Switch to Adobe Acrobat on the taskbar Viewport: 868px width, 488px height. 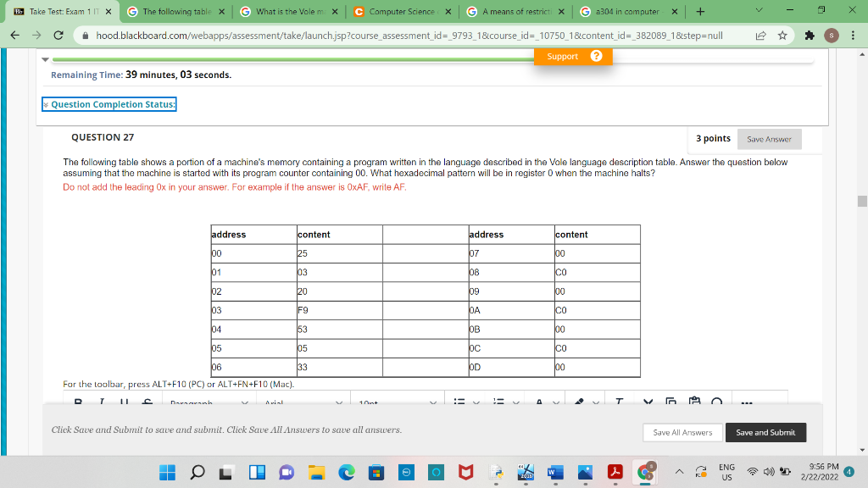click(615, 472)
